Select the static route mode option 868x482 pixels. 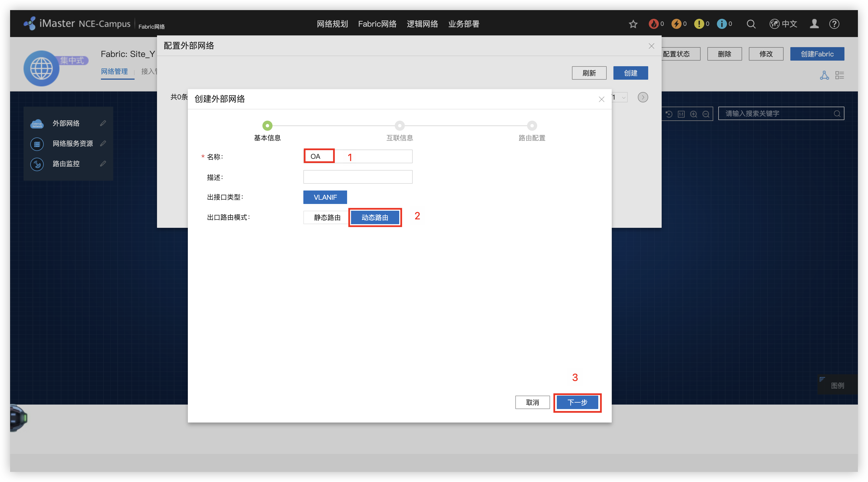[327, 217]
